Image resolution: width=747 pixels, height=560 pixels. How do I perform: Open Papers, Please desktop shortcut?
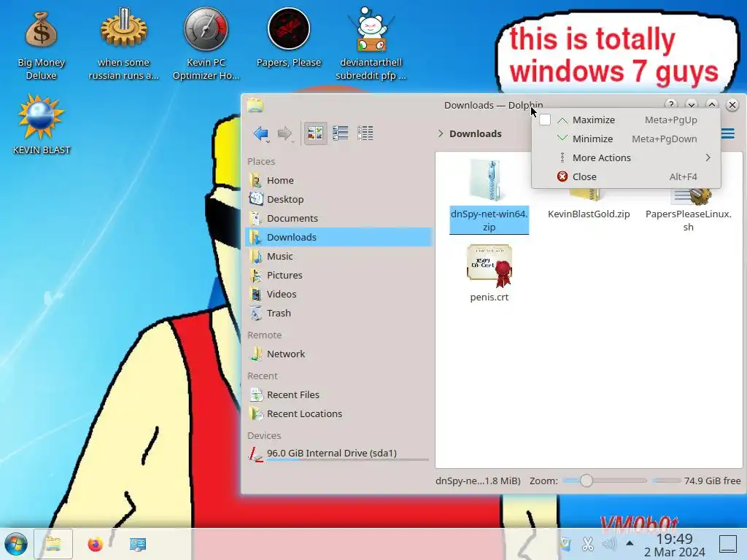289,38
